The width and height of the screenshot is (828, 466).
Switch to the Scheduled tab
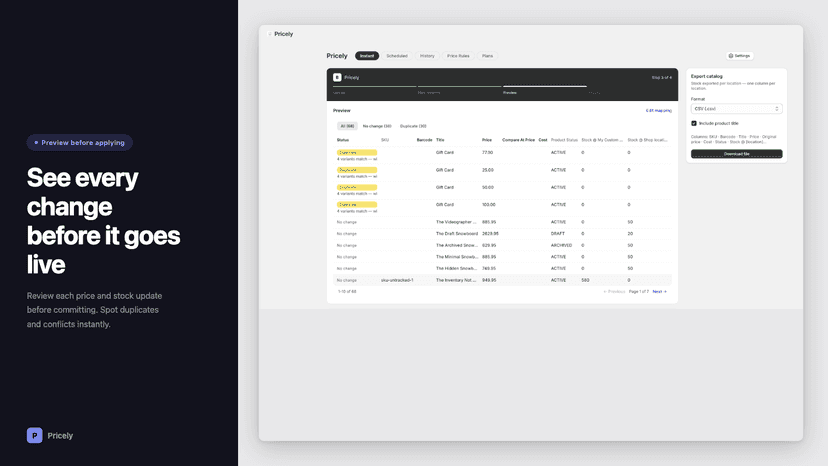click(397, 55)
